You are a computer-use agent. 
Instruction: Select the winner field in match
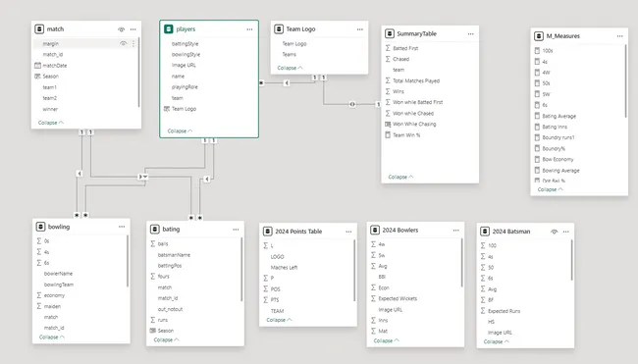[x=50, y=109]
